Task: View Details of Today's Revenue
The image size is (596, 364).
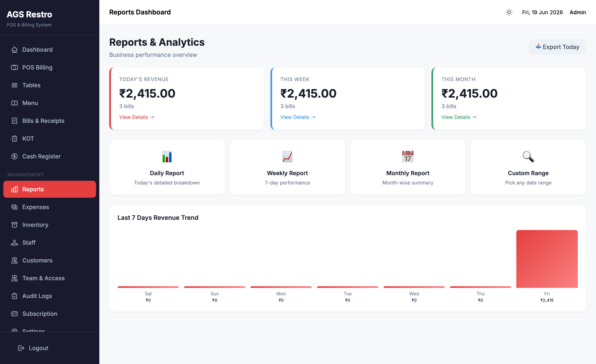Action: pyautogui.click(x=137, y=117)
